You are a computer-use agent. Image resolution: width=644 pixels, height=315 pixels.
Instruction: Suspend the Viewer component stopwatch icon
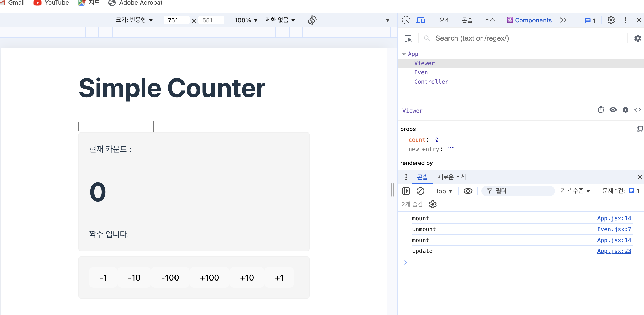pos(601,110)
